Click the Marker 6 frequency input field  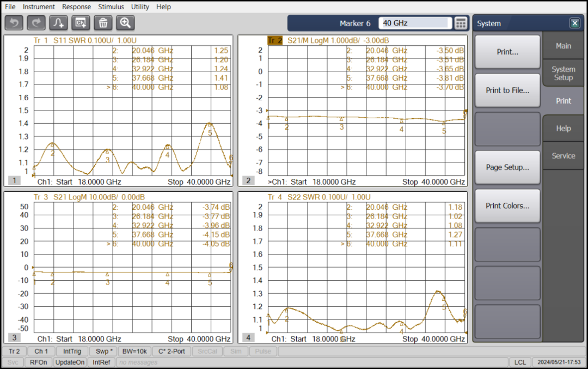click(415, 23)
